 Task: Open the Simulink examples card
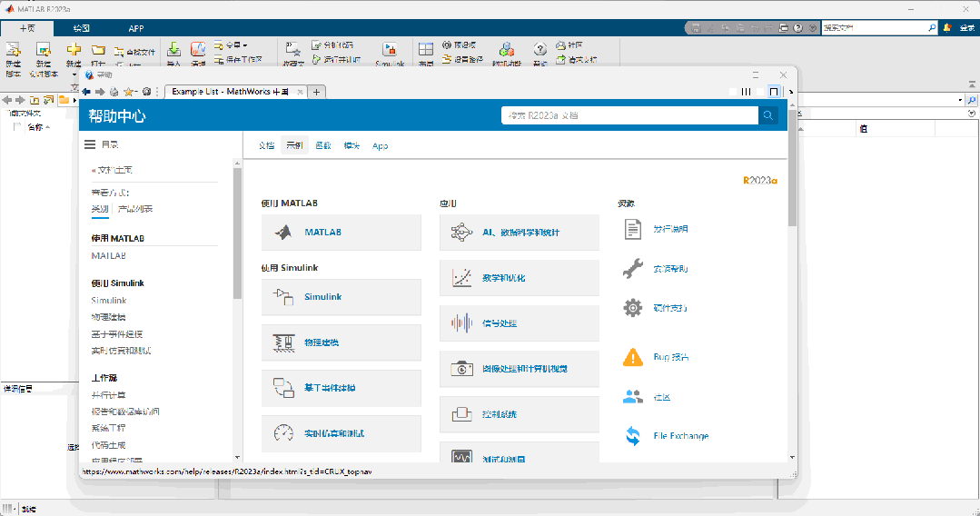point(342,297)
